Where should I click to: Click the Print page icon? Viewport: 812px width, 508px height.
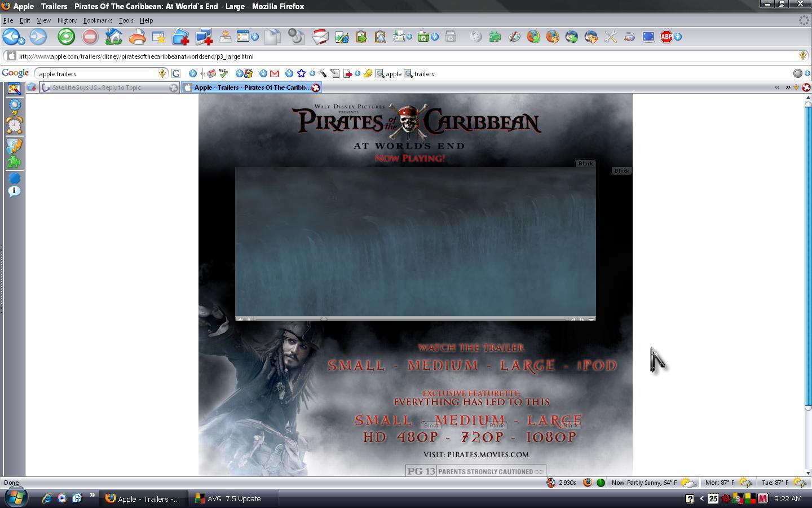pos(136,37)
